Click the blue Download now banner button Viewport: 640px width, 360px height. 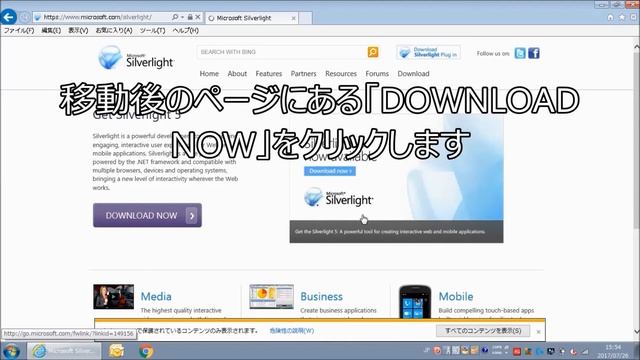[330, 171]
